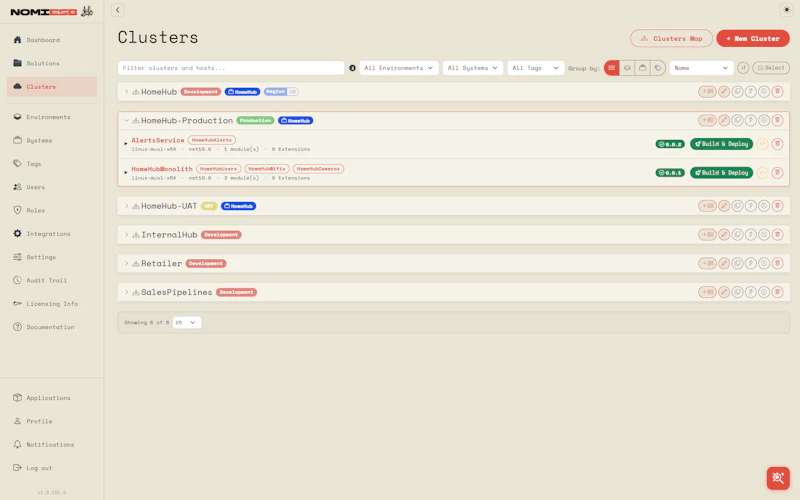Screen dimensions: 800x500
Task: Click the clock history icon on HomeHub-Production row
Action: click(764, 120)
